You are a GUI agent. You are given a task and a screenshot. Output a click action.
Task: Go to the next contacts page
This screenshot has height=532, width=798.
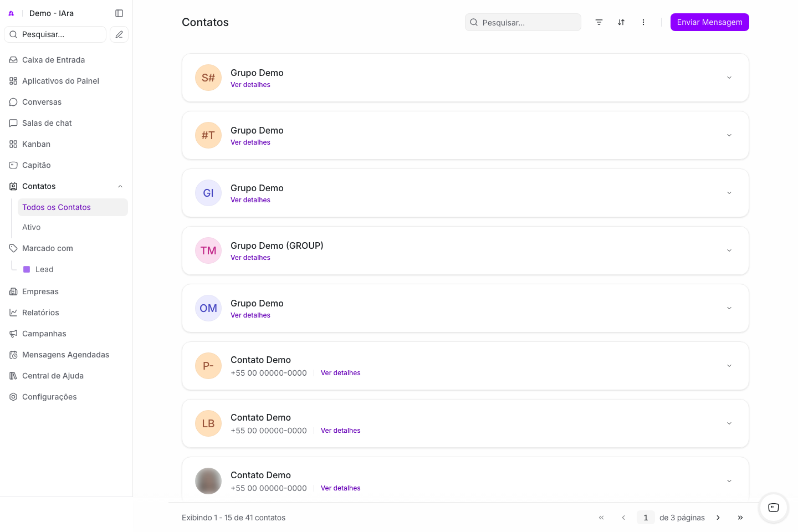pyautogui.click(x=718, y=518)
